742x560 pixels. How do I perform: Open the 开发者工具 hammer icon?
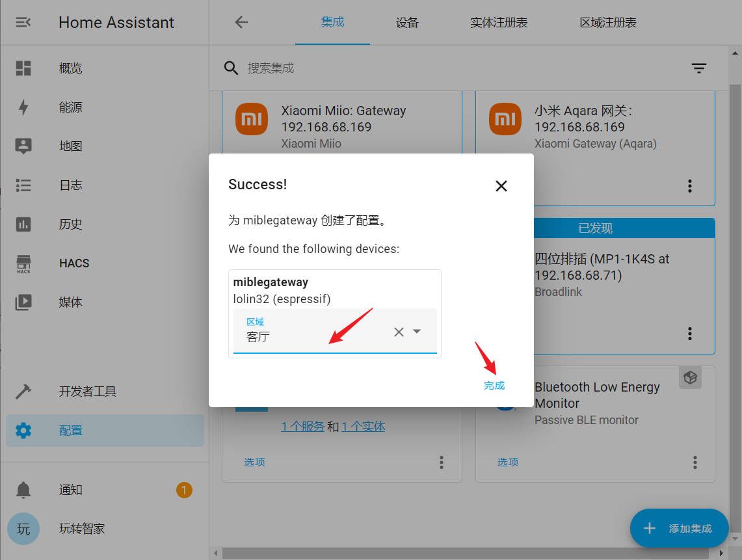tap(23, 392)
